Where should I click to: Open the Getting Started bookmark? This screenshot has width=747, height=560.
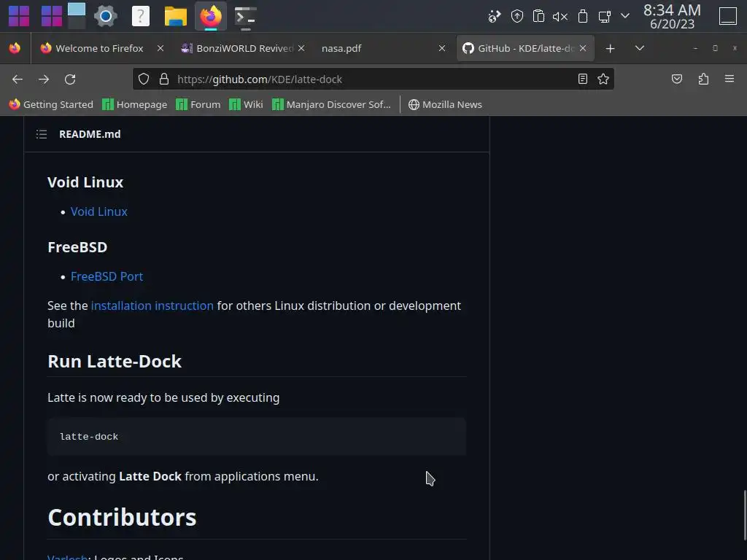tap(51, 104)
